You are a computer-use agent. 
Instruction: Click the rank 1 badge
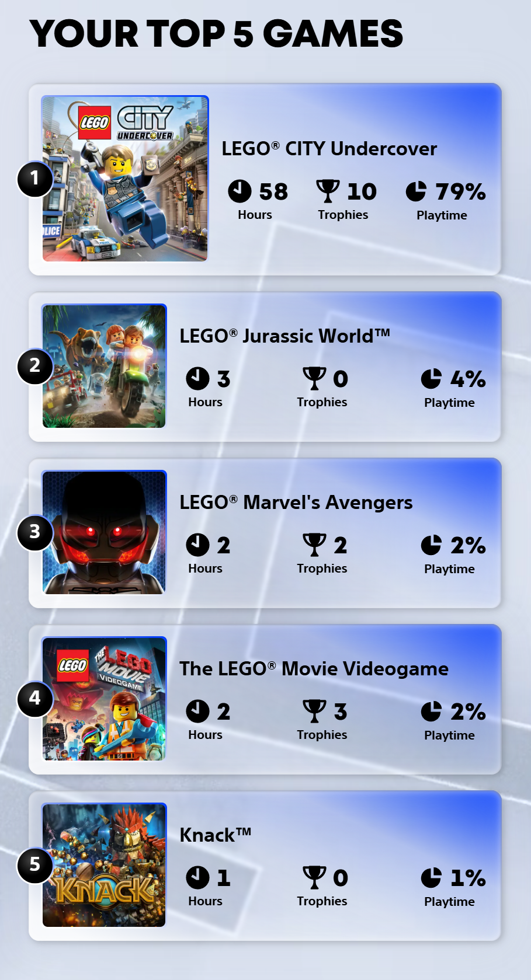click(x=35, y=179)
